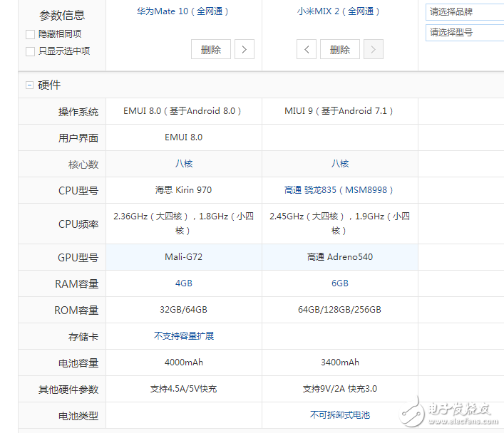Viewport: 504px width, 433px height.
Task: Select the GPU型号 row label
Action: (78, 258)
